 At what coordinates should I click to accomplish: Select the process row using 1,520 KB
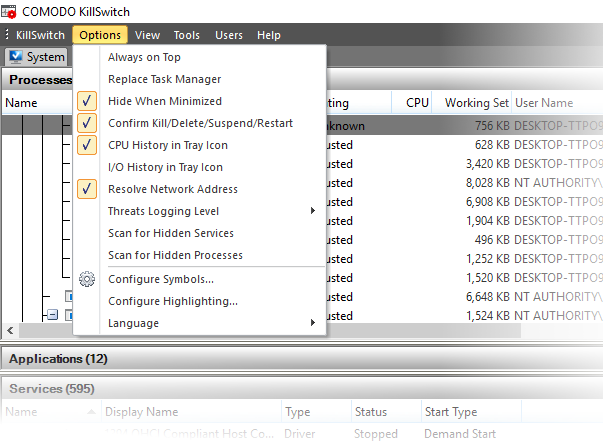pos(465,278)
